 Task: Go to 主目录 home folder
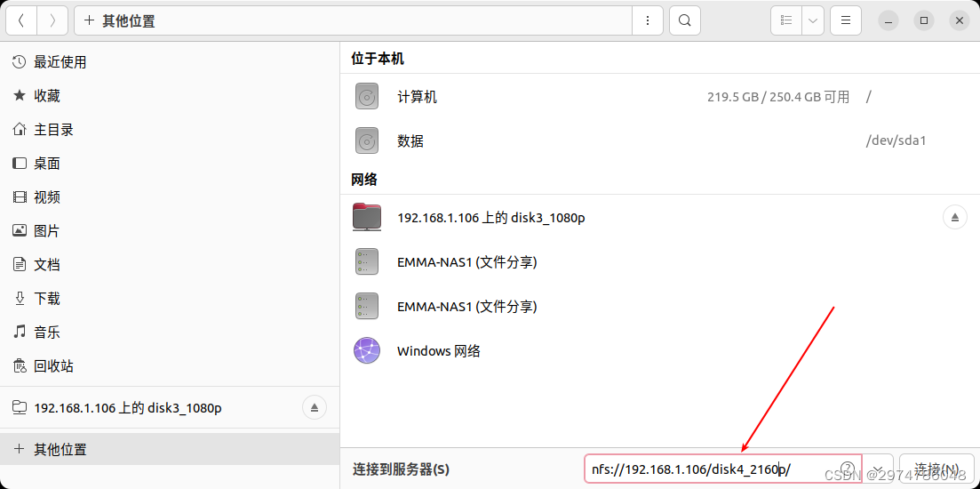(170, 130)
